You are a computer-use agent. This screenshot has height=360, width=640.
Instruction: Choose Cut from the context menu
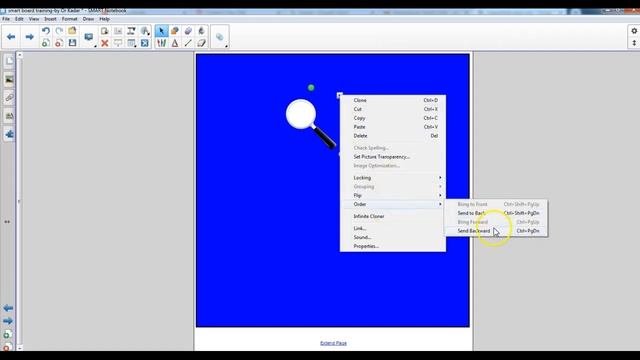(x=393, y=109)
